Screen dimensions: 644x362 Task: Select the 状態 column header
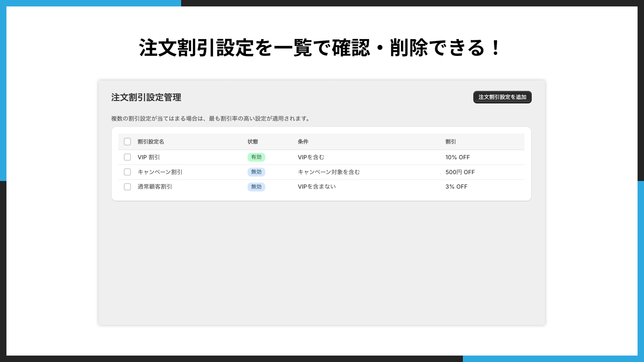point(253,142)
